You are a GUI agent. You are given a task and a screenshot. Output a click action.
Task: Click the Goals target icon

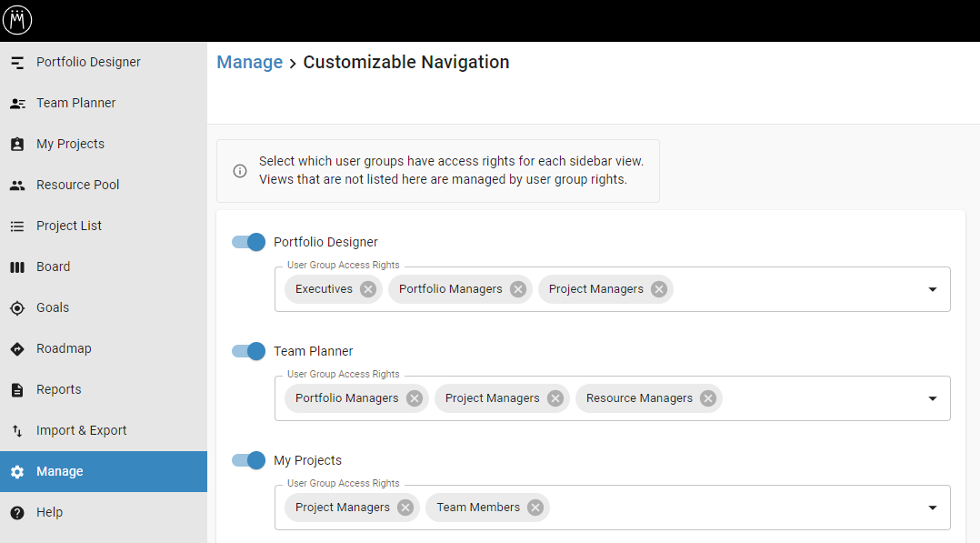[x=17, y=307]
